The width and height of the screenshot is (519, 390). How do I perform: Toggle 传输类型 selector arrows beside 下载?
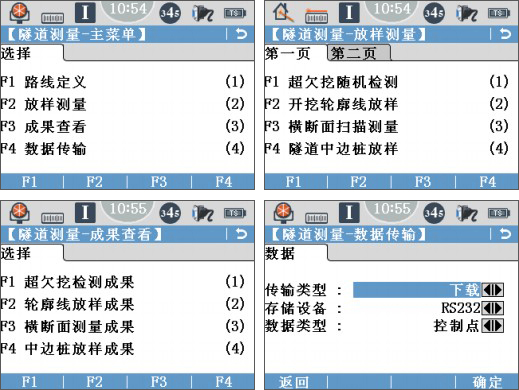point(492,290)
